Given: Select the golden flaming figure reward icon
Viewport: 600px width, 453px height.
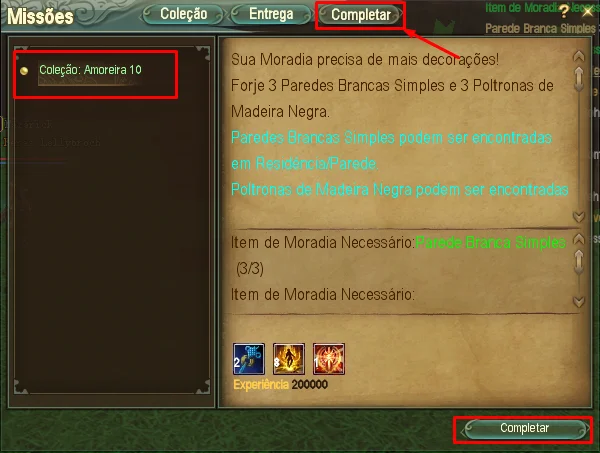Looking at the screenshot, I should coord(289,359).
